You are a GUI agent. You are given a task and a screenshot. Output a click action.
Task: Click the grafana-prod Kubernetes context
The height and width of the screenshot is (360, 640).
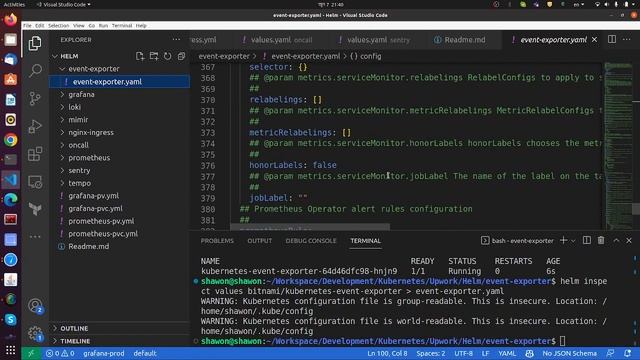click(104, 353)
